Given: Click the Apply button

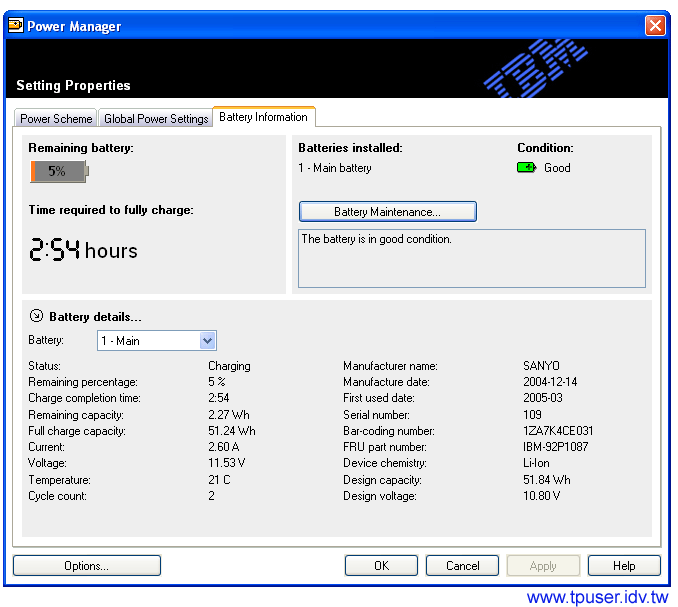Looking at the screenshot, I should tap(543, 566).
